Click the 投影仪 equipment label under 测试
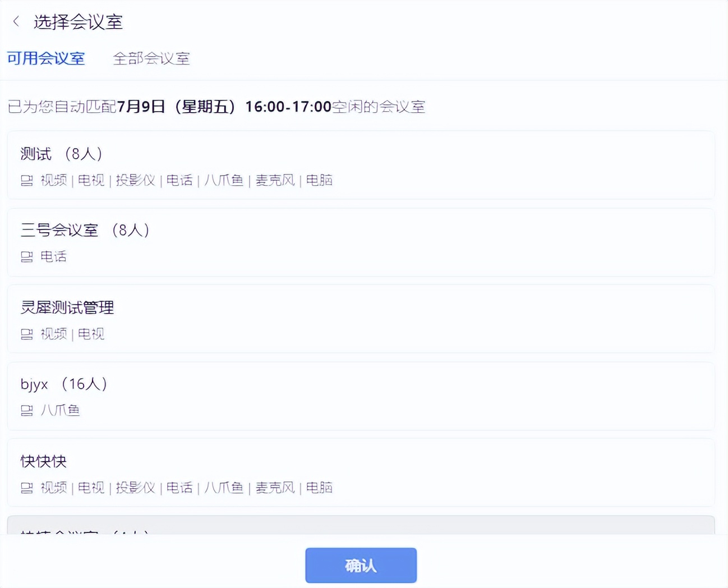728x588 pixels. coord(136,180)
